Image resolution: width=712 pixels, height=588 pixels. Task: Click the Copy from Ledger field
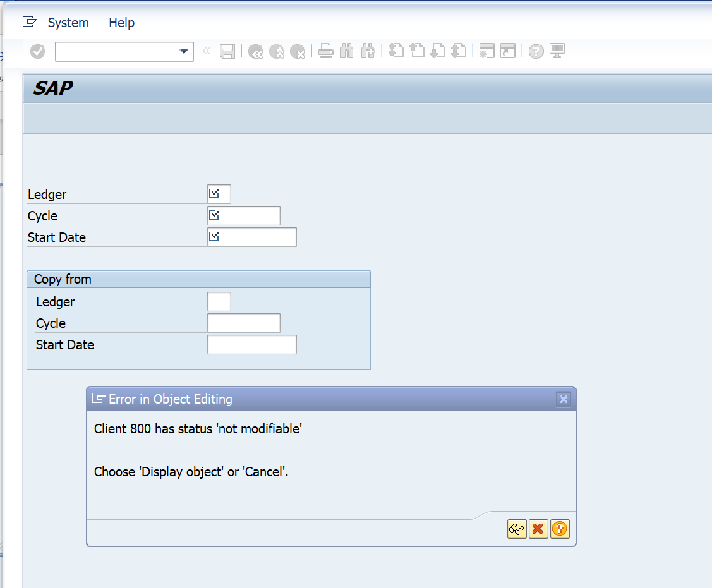(x=219, y=301)
